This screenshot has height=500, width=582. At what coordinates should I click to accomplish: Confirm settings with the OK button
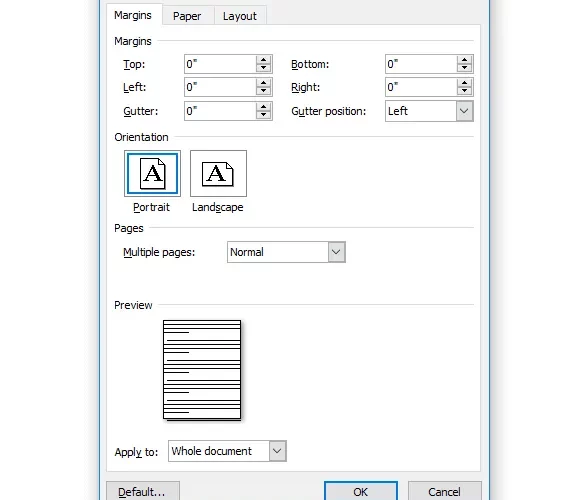point(361,492)
